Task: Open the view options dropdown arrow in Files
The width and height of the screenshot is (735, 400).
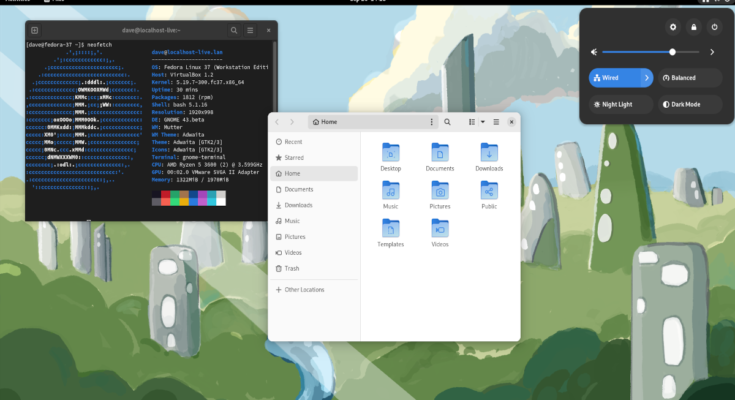Action: [x=482, y=122]
